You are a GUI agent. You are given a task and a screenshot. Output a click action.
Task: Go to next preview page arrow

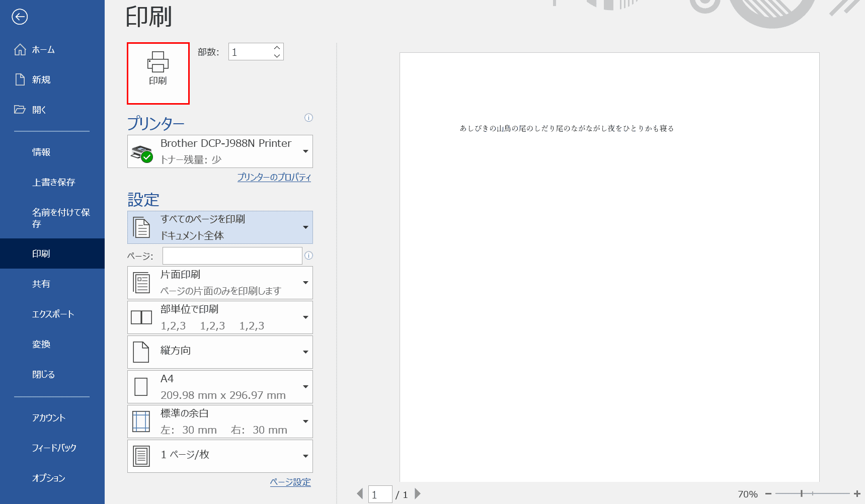[x=418, y=494]
